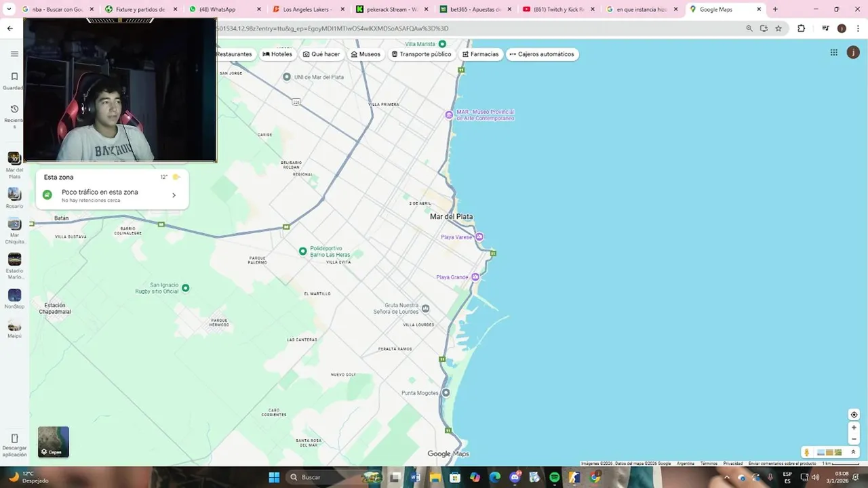Open the Google Maps hamburger menu

click(14, 54)
